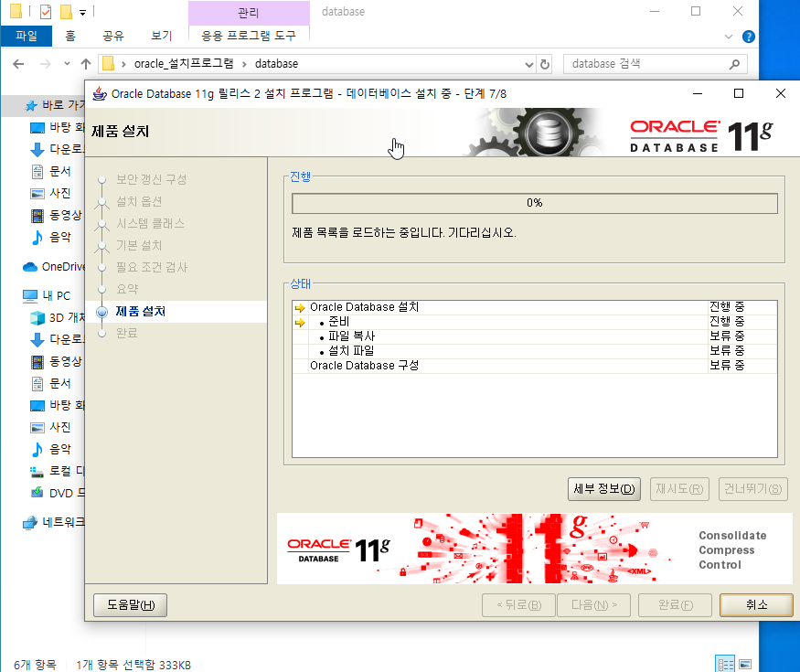Select the Oracle Database 설치 status row
The width and height of the screenshot is (800, 672).
(x=535, y=307)
